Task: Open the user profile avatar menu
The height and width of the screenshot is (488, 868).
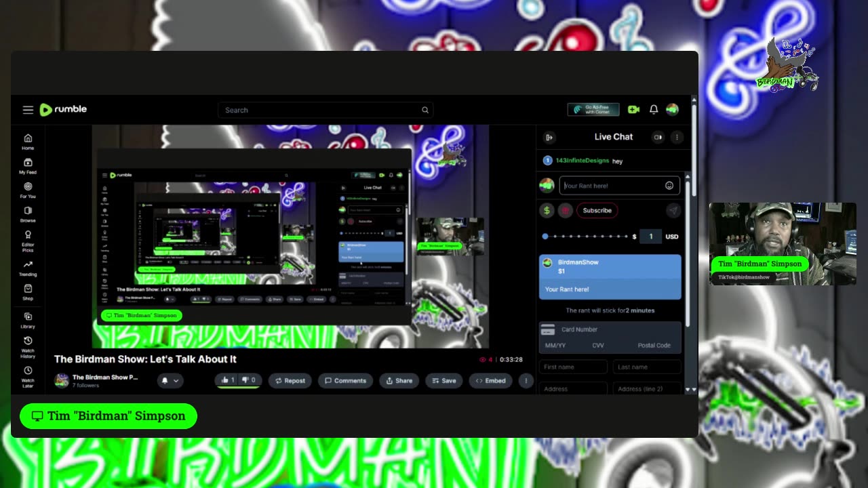Action: (672, 109)
